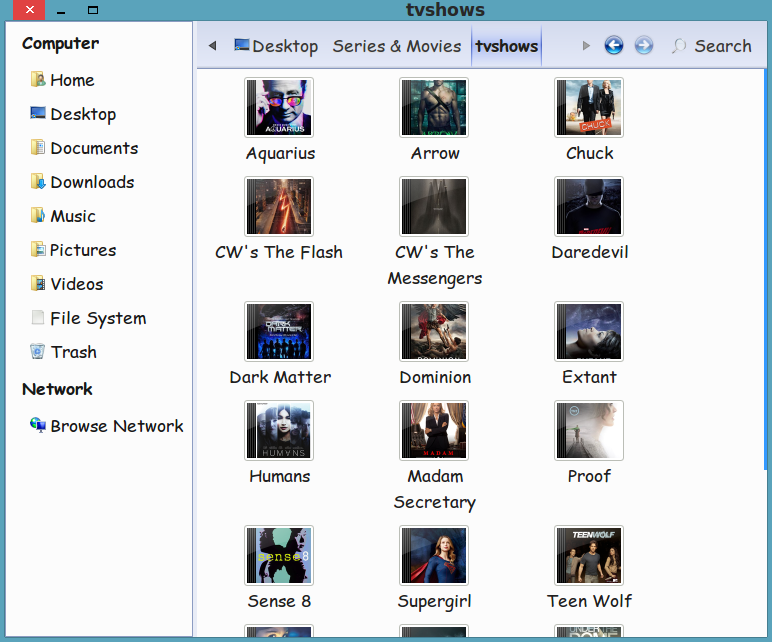Image resolution: width=772 pixels, height=642 pixels.
Task: Click the vertical scrollbar of the file view
Action: click(x=765, y=269)
